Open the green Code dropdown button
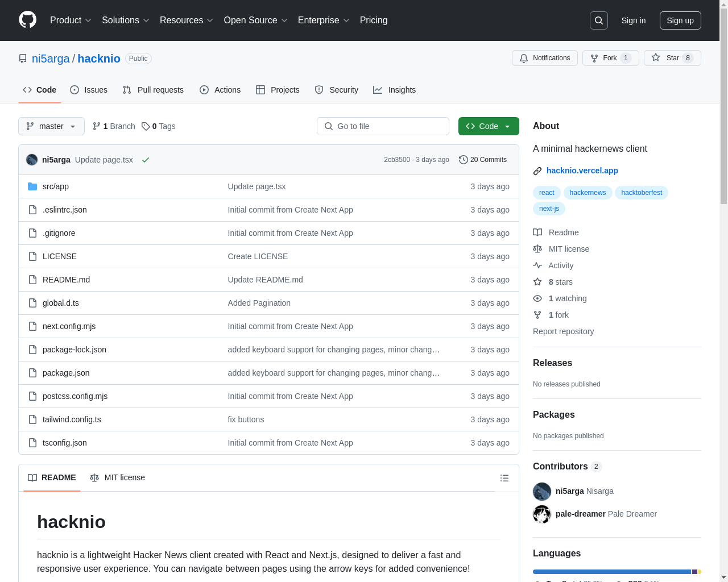 489,126
